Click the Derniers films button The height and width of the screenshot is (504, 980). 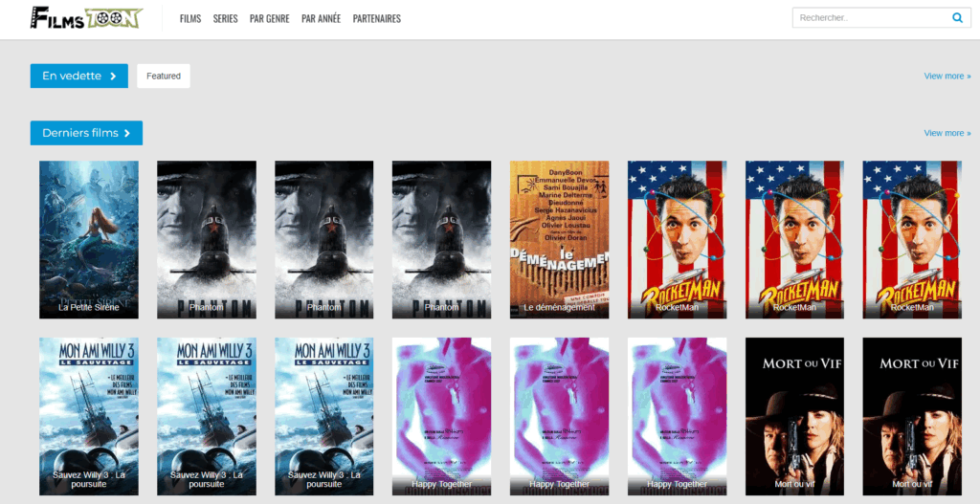(86, 133)
